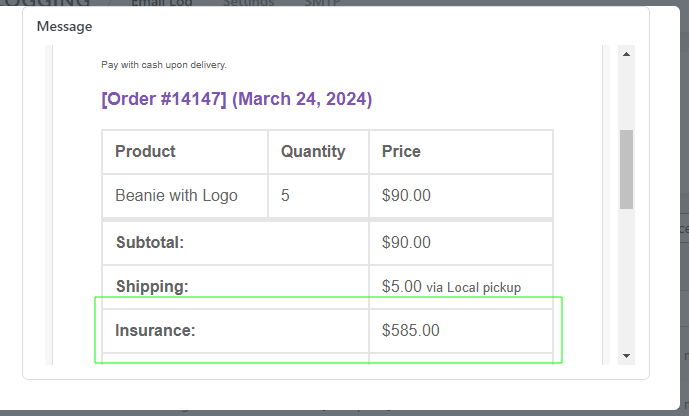Image resolution: width=689 pixels, height=416 pixels.
Task: Click the 'via Local pickup' text
Action: click(473, 288)
